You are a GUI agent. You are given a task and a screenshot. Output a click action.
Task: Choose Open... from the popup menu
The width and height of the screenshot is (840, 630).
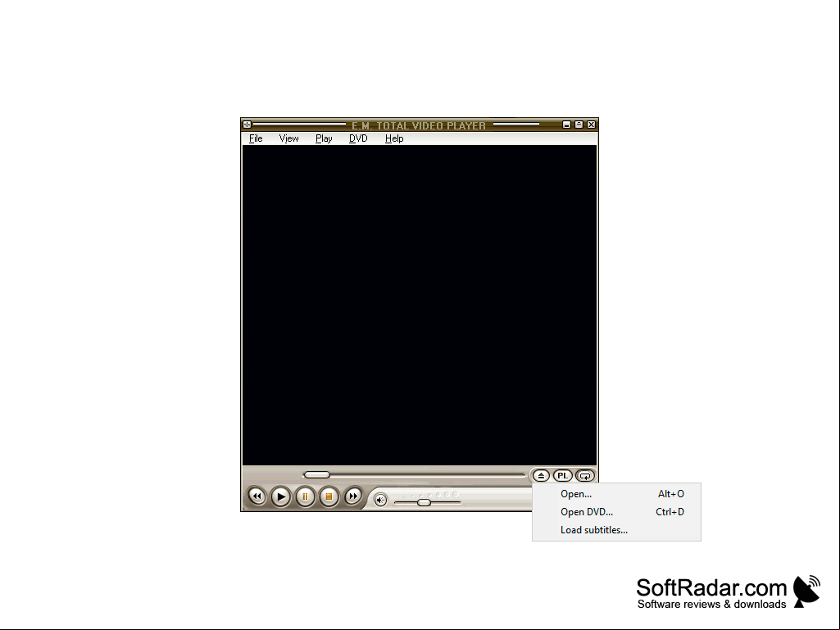coord(616,494)
